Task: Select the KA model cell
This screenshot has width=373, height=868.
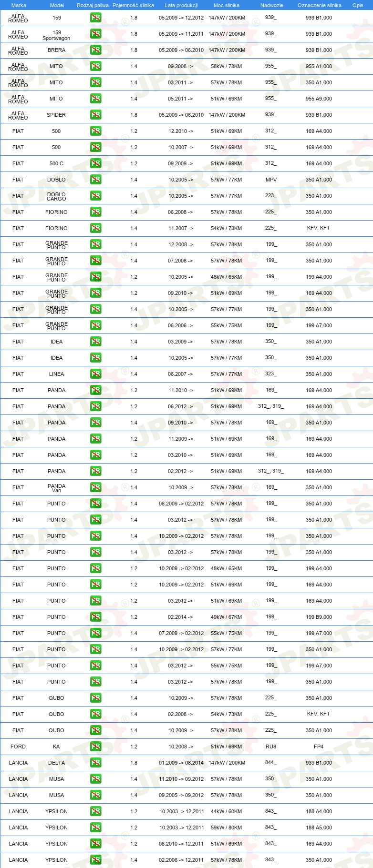Action: coord(56,747)
